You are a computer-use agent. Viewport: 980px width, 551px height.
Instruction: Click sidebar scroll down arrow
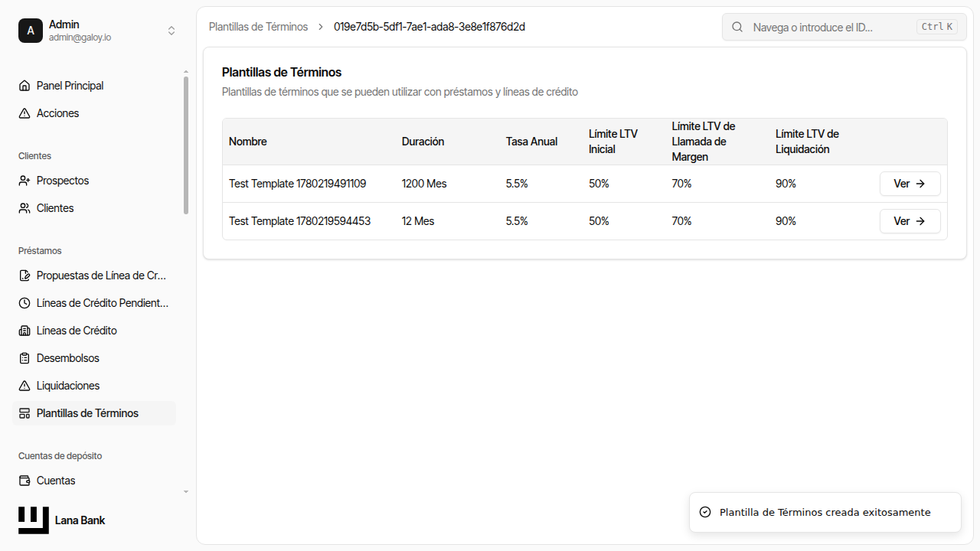tap(186, 492)
